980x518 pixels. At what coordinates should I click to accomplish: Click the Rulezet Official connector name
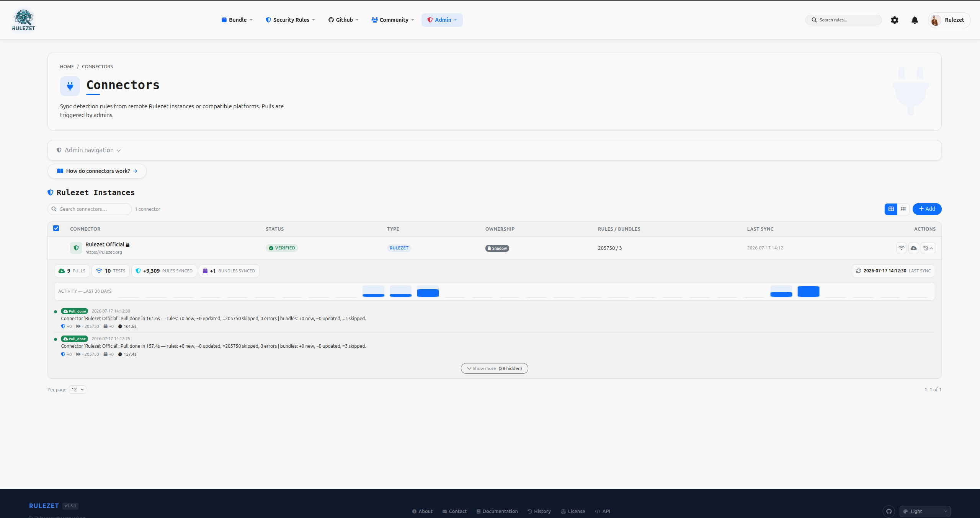coord(105,244)
